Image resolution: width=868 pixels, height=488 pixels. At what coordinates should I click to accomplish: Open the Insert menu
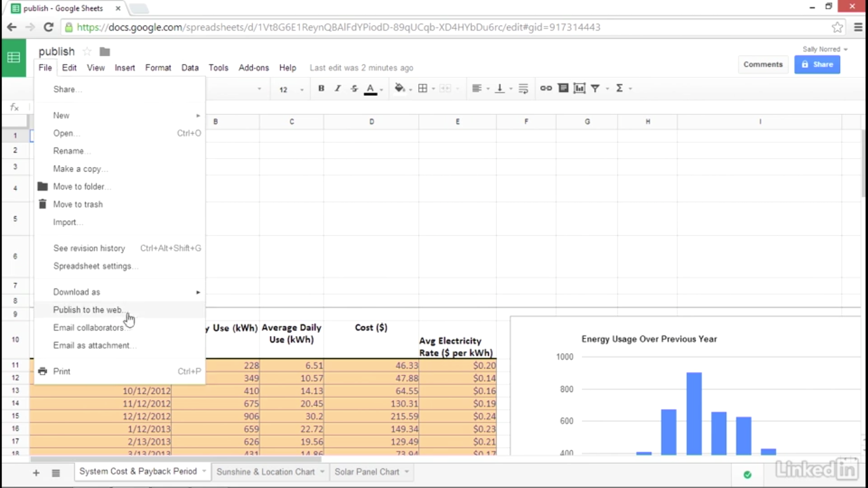click(125, 68)
